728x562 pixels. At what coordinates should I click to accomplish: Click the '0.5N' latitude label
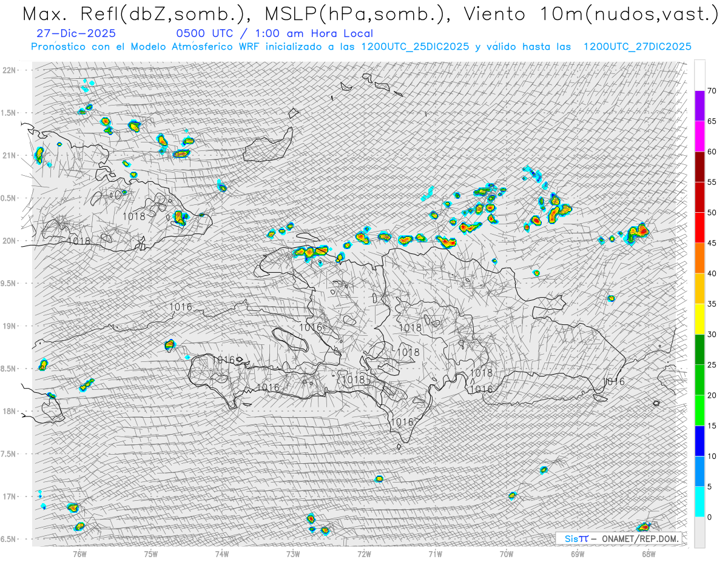coord(8,198)
